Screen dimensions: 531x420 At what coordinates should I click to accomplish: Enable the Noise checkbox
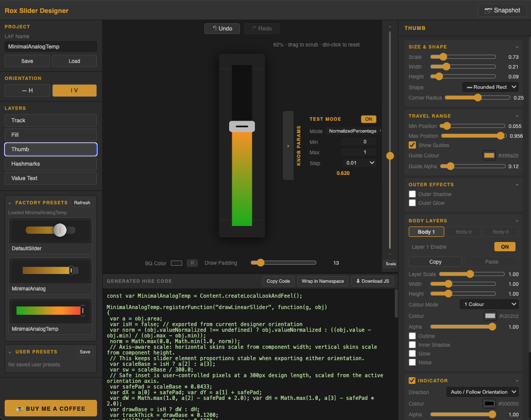(x=412, y=362)
